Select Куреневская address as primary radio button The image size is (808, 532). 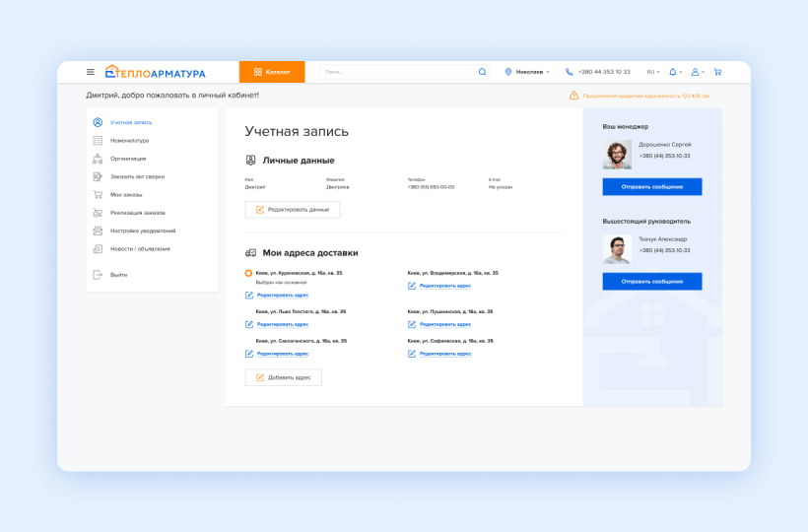point(248,273)
